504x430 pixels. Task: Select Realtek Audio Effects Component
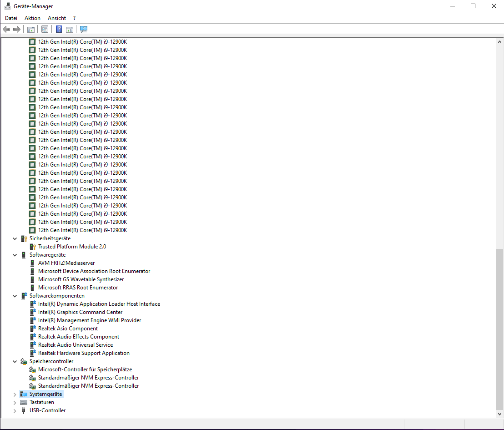click(x=78, y=337)
